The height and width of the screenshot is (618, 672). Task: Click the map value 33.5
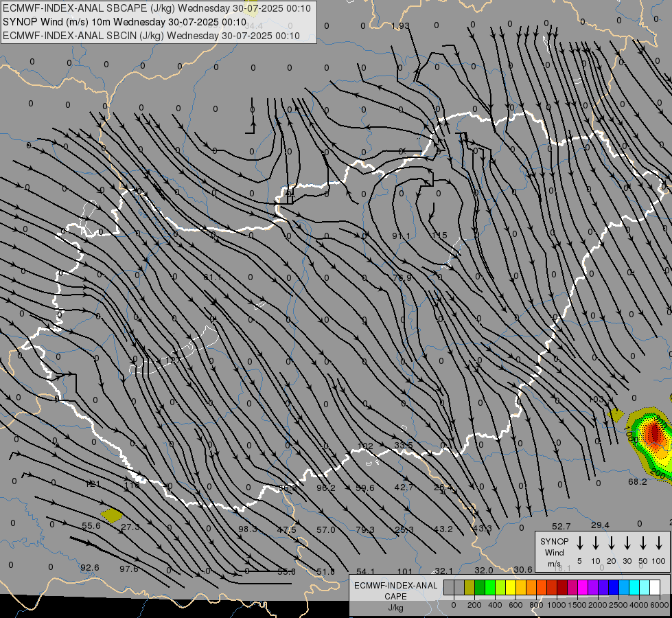(x=404, y=445)
